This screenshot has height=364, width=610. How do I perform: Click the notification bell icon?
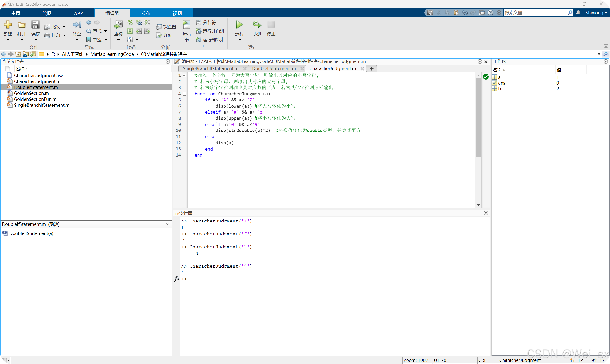click(578, 13)
